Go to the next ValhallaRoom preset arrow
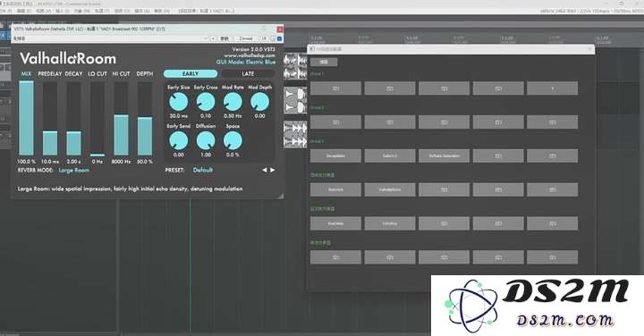This screenshot has width=644, height=336. [x=273, y=170]
